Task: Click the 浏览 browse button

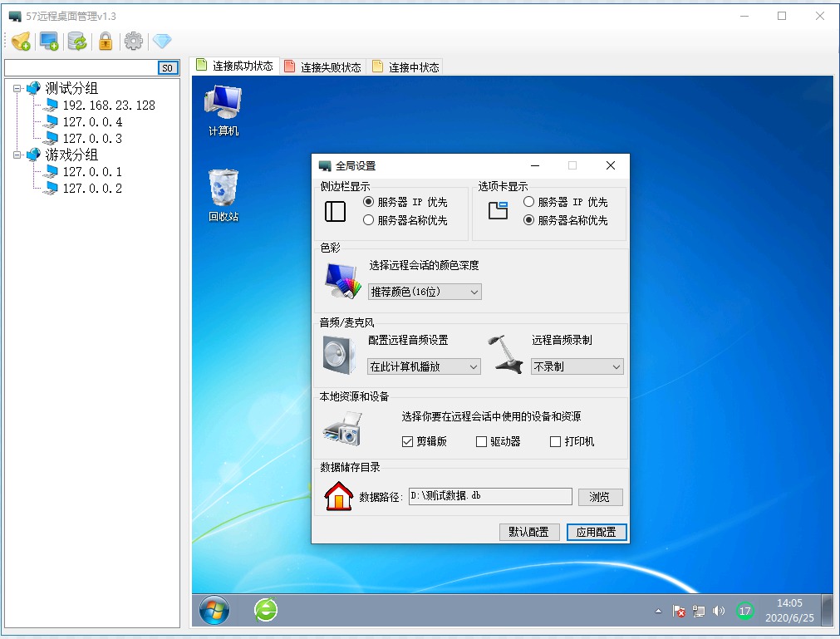Action: pos(600,497)
